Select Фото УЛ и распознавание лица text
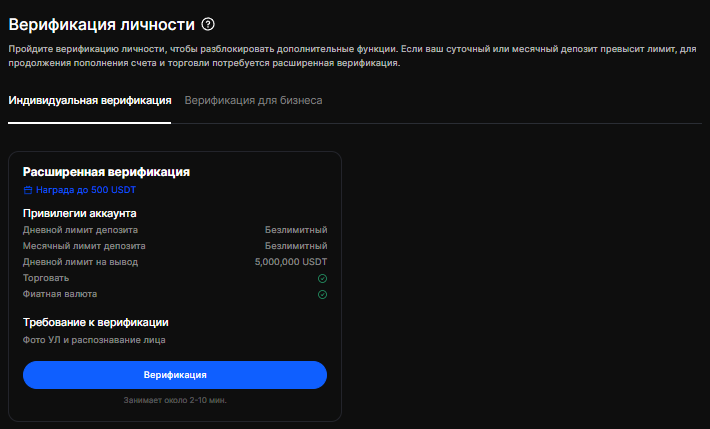710x429 pixels. [94, 340]
